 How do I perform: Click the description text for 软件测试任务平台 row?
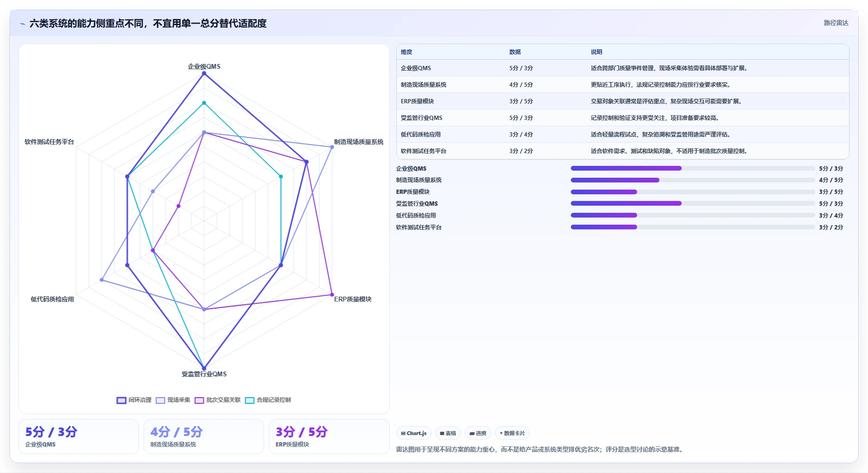point(670,151)
